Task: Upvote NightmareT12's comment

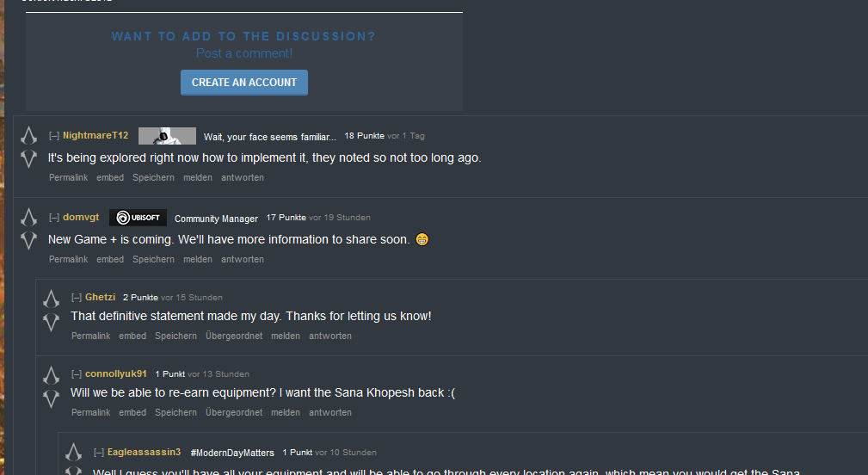Action: [x=28, y=135]
